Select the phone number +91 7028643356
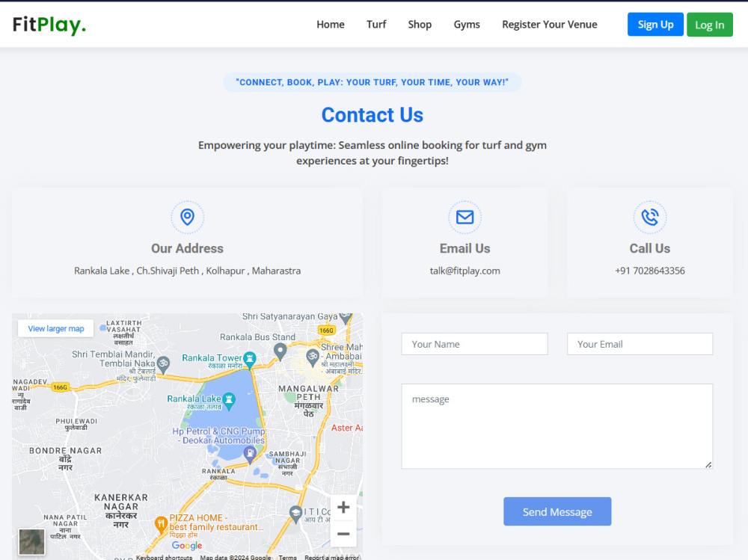Viewport: 748px width, 560px height. 650,271
